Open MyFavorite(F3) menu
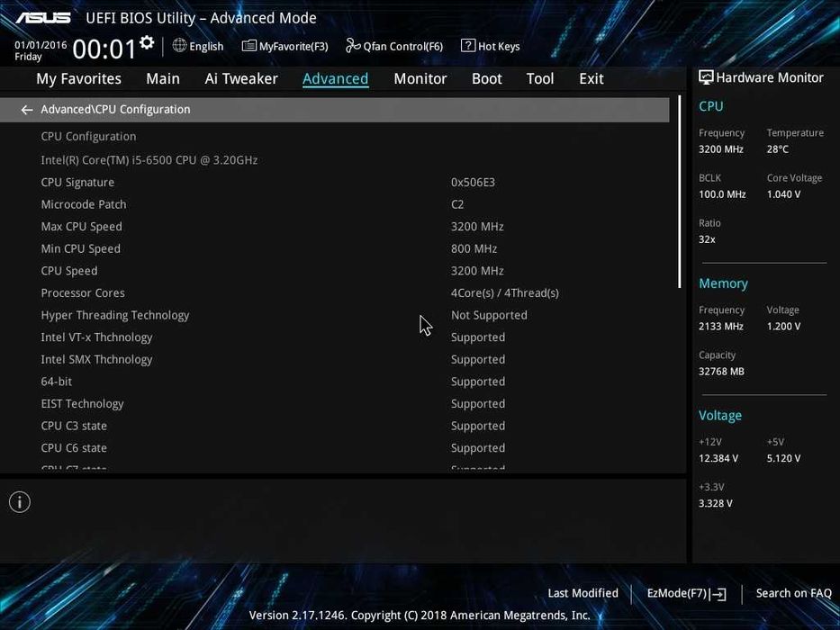840x630 pixels. pos(285,46)
